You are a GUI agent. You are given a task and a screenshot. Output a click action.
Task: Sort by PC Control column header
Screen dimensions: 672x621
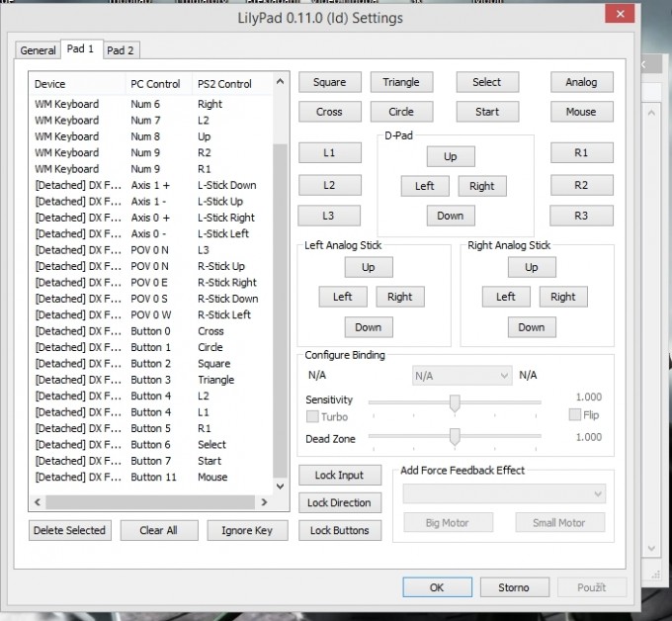point(159,84)
